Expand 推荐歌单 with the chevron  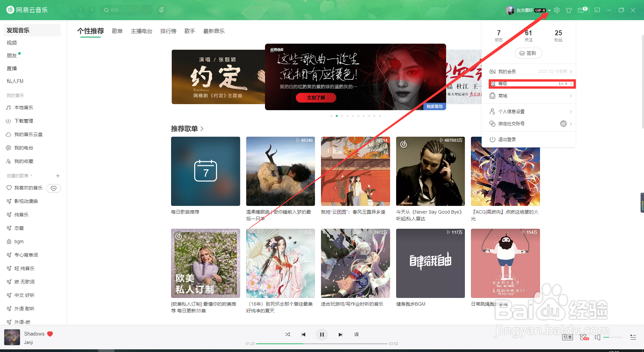[x=202, y=129]
